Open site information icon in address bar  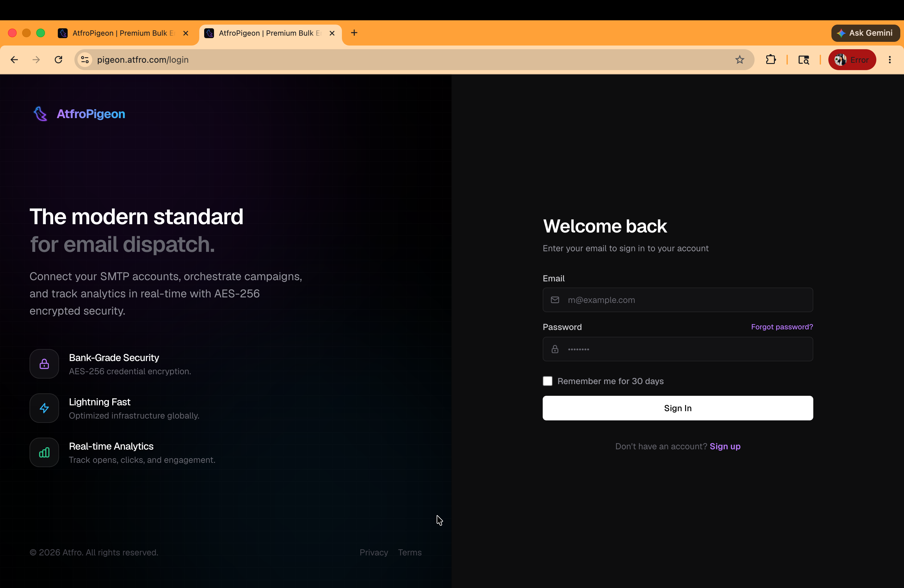click(x=85, y=60)
